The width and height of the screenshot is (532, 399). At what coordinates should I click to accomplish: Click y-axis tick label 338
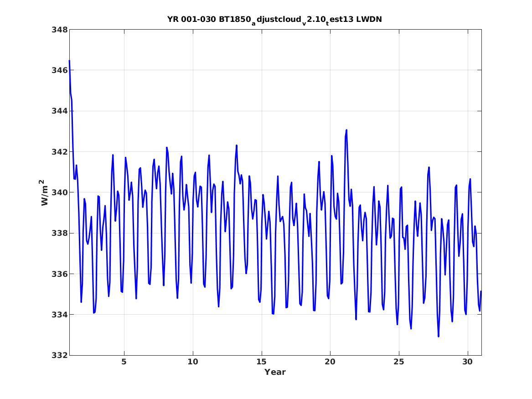(x=60, y=233)
